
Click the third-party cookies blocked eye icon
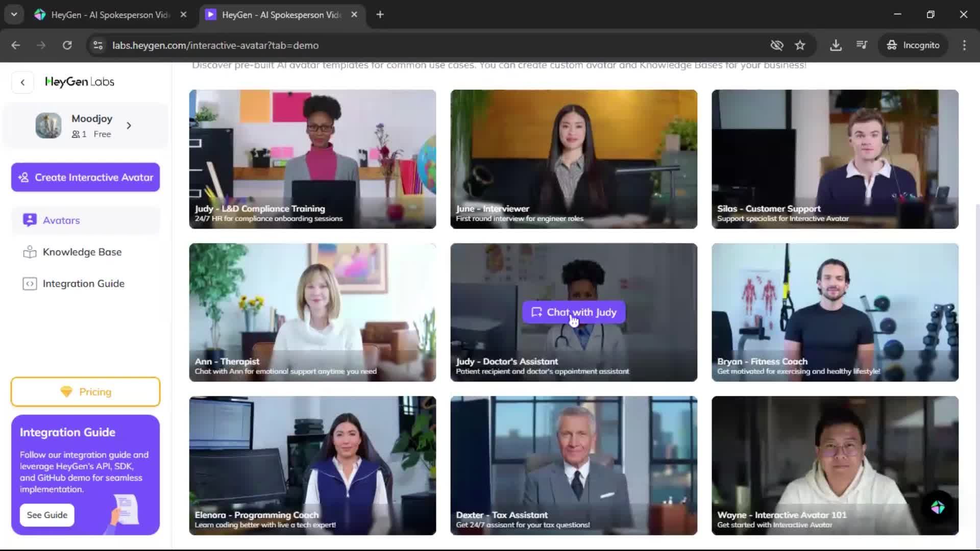point(776,45)
